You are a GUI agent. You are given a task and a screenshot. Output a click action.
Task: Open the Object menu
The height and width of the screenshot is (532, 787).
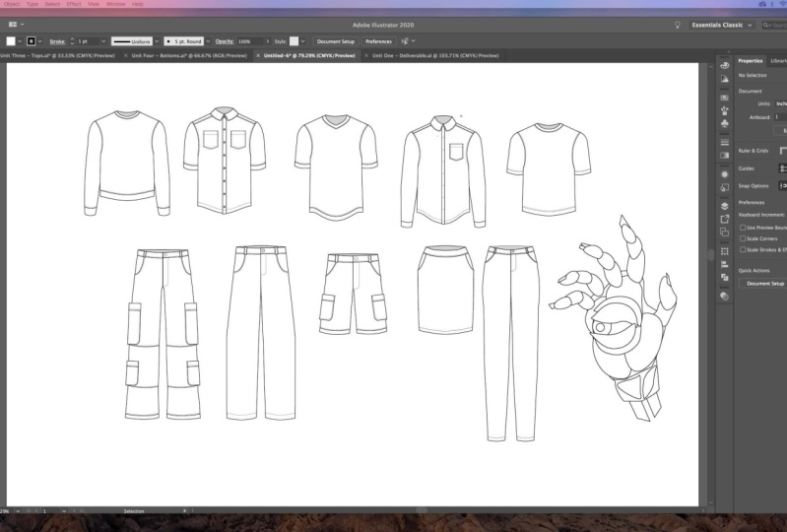[x=12, y=4]
